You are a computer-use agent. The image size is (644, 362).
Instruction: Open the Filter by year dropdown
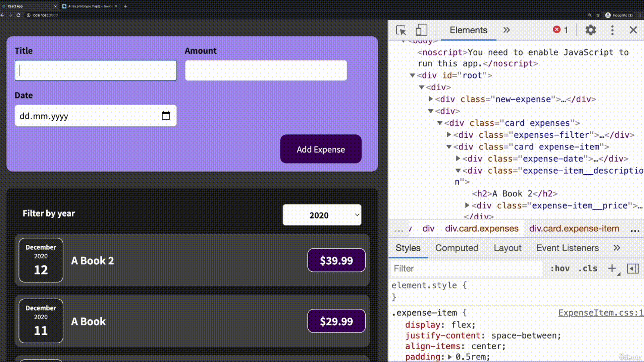322,215
